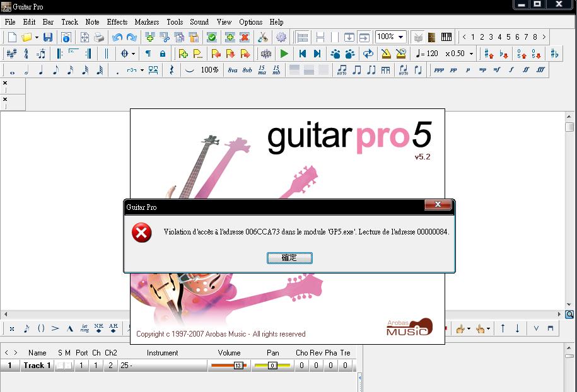Image resolution: width=577 pixels, height=392 pixels.
Task: Expand the open file dropdown arrow
Action: tap(37, 38)
